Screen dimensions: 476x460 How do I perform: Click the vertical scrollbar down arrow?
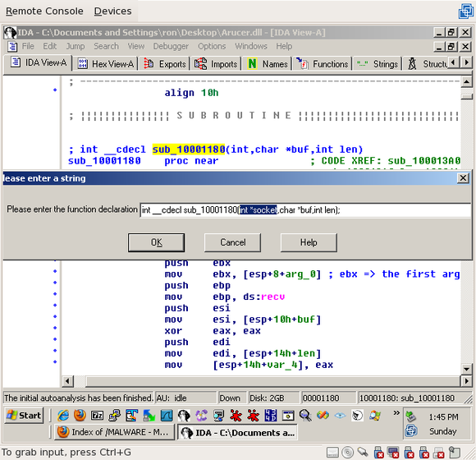[x=467, y=369]
